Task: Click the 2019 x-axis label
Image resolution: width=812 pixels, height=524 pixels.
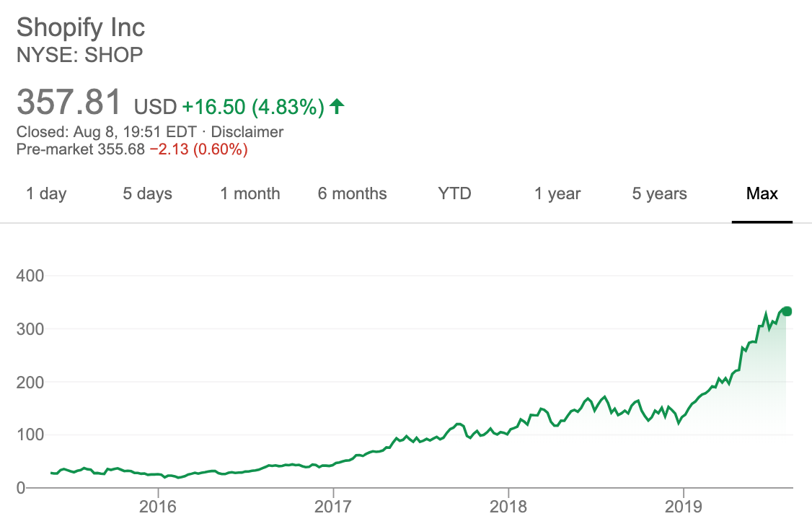Action: click(684, 507)
